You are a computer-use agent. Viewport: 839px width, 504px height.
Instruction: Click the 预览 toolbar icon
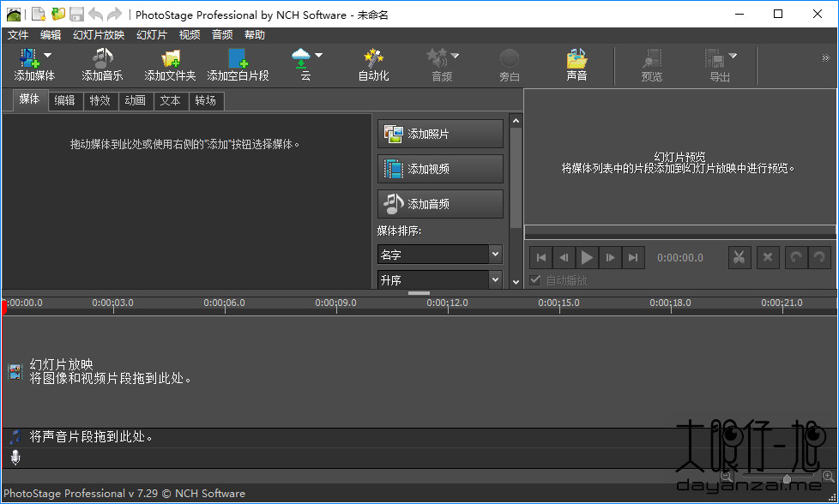click(652, 58)
